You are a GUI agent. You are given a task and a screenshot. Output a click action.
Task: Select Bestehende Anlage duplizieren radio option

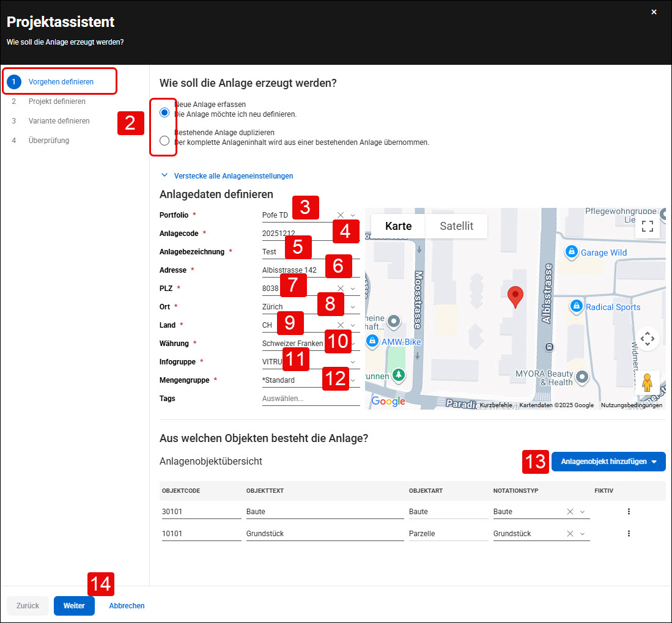[164, 141]
